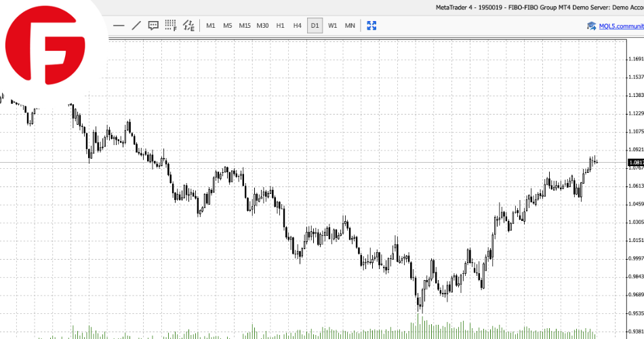Change timeframe to H4
This screenshot has height=339, width=644.
297,26
